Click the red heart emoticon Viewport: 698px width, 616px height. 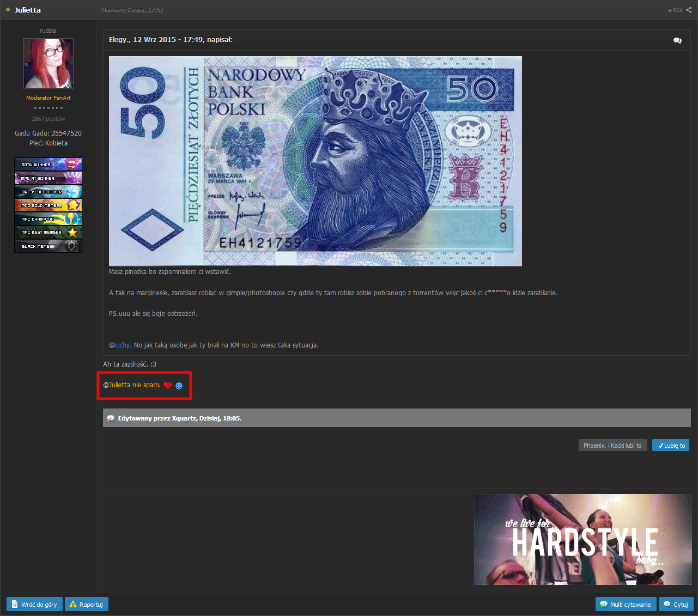[168, 386]
